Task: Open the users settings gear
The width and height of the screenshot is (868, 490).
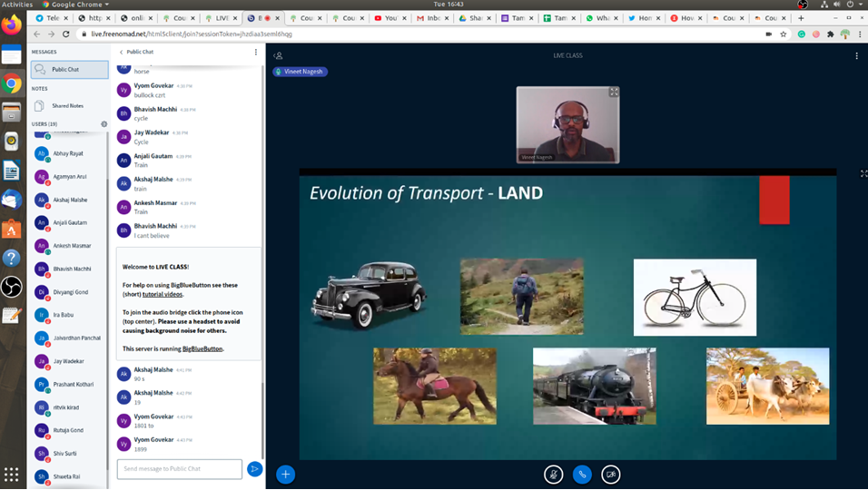Action: 104,124
